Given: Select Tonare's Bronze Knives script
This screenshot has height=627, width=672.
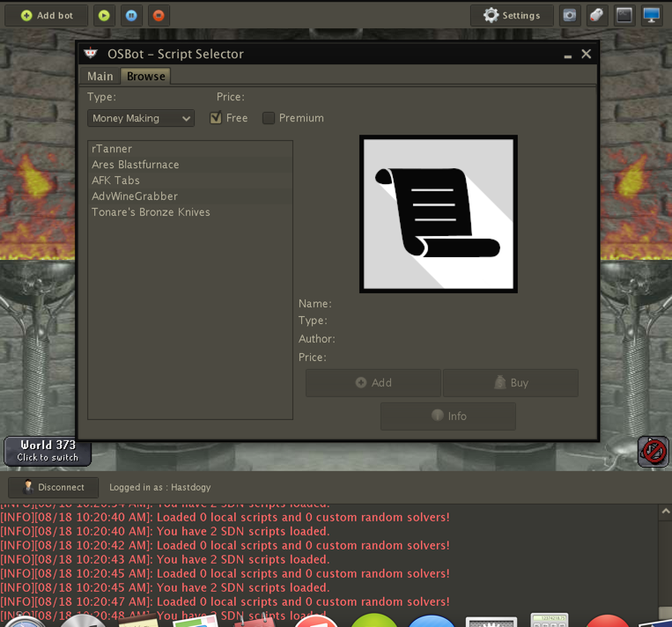Looking at the screenshot, I should click(190, 212).
